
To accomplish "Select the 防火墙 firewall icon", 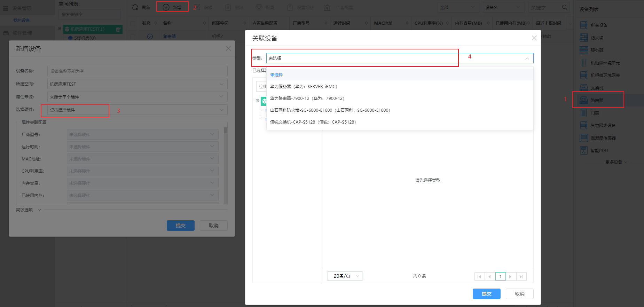I will coord(584,38).
